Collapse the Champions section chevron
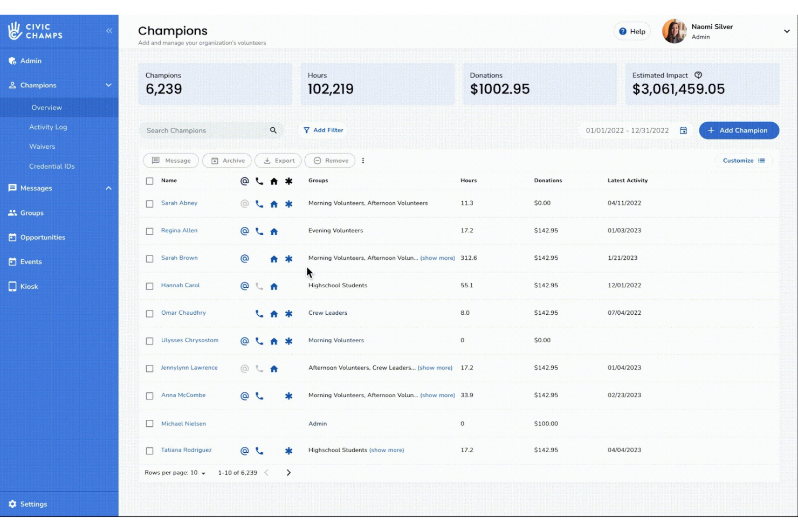 pyautogui.click(x=108, y=85)
